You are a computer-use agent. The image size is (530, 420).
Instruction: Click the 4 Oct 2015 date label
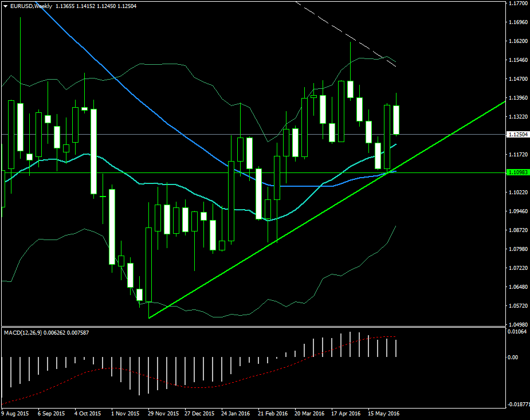88,413
